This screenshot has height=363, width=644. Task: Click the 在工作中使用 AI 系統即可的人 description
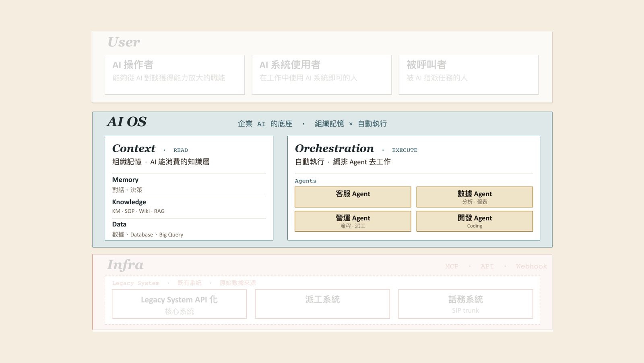click(308, 78)
